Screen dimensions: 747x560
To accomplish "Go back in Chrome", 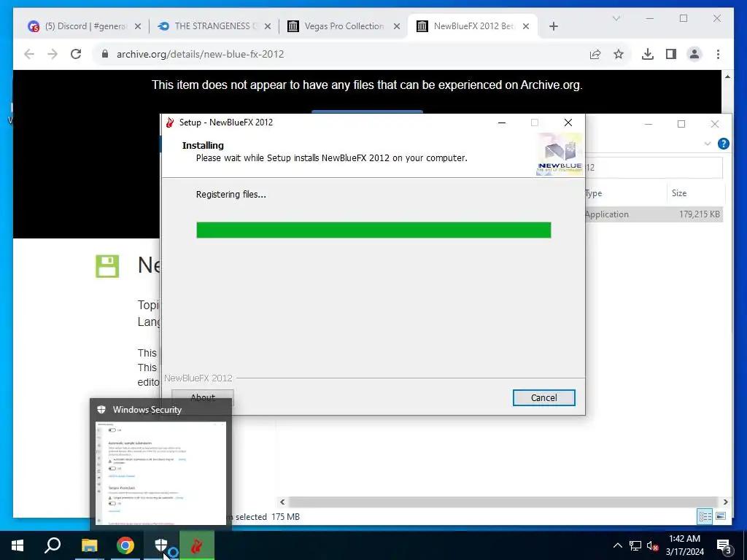I will click(29, 54).
